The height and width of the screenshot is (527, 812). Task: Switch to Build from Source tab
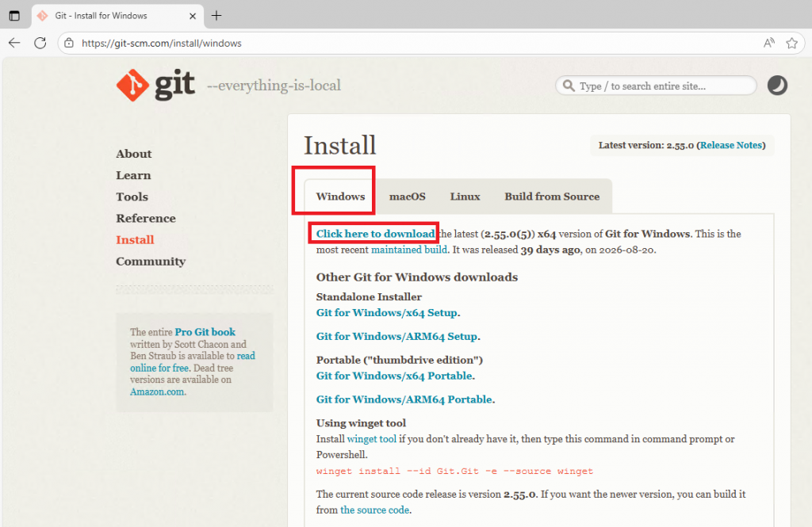tap(552, 197)
